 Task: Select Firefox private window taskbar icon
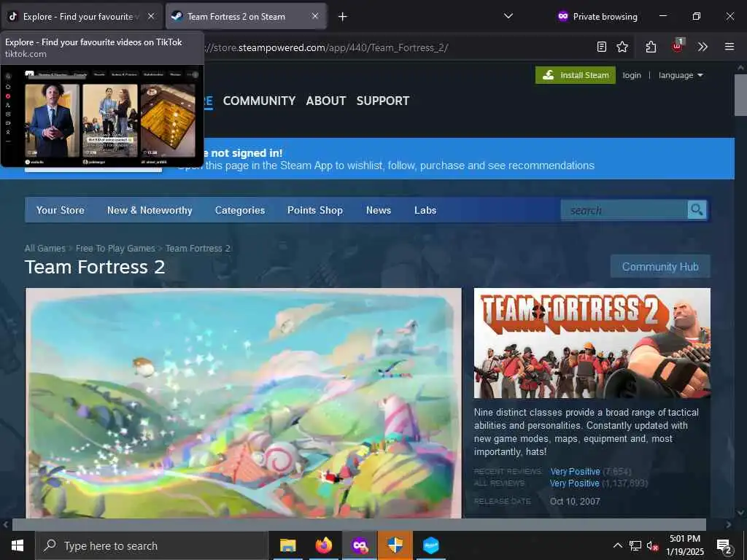pos(360,545)
